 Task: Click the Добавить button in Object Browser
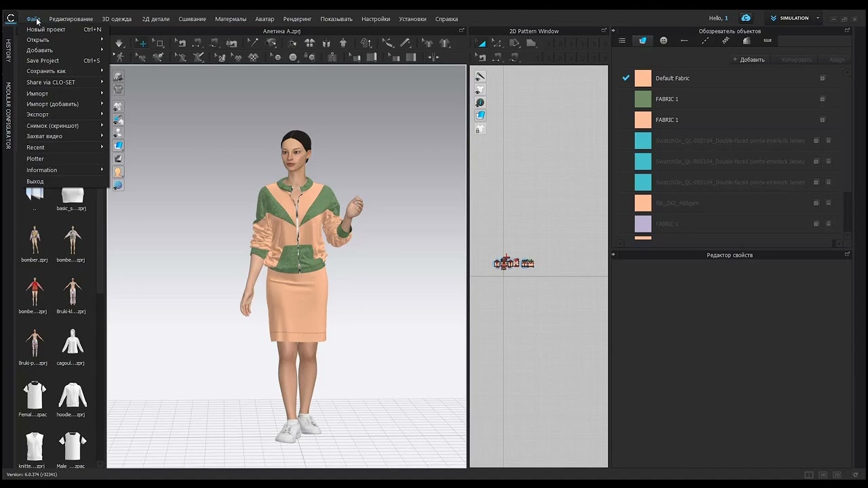point(748,60)
